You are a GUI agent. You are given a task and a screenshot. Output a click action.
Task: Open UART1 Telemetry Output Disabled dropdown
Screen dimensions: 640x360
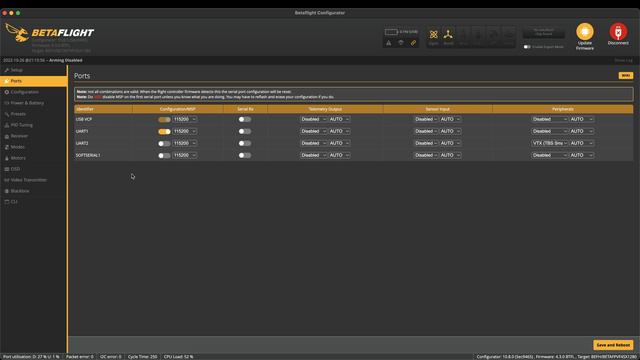coord(313,131)
